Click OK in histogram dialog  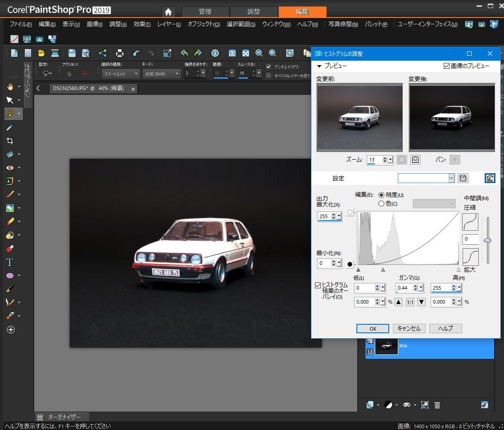373,328
